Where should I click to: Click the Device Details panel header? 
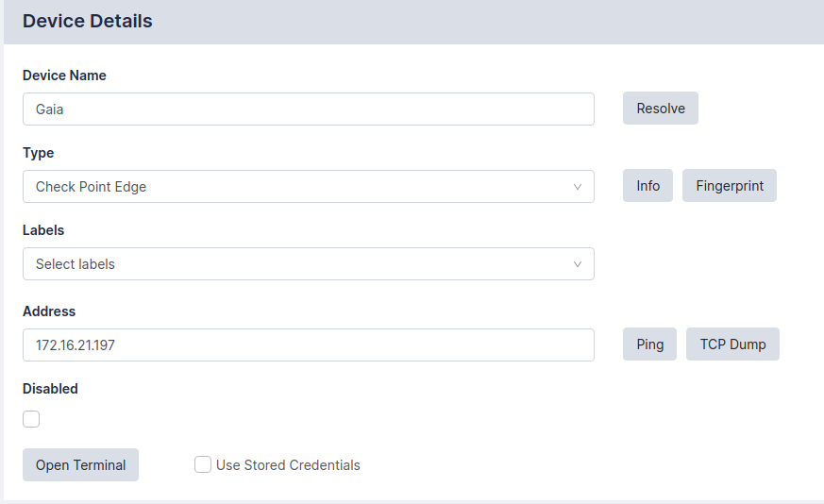tap(87, 21)
